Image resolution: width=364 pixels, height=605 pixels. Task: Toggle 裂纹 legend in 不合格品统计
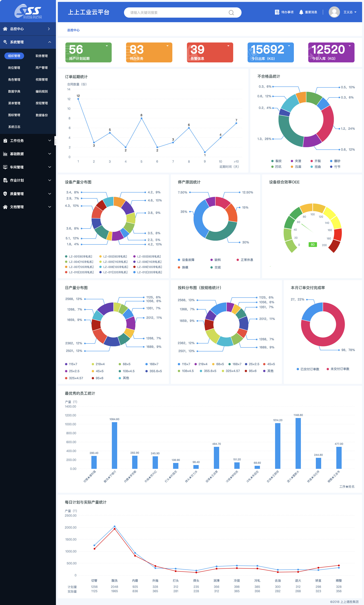tap(276, 161)
